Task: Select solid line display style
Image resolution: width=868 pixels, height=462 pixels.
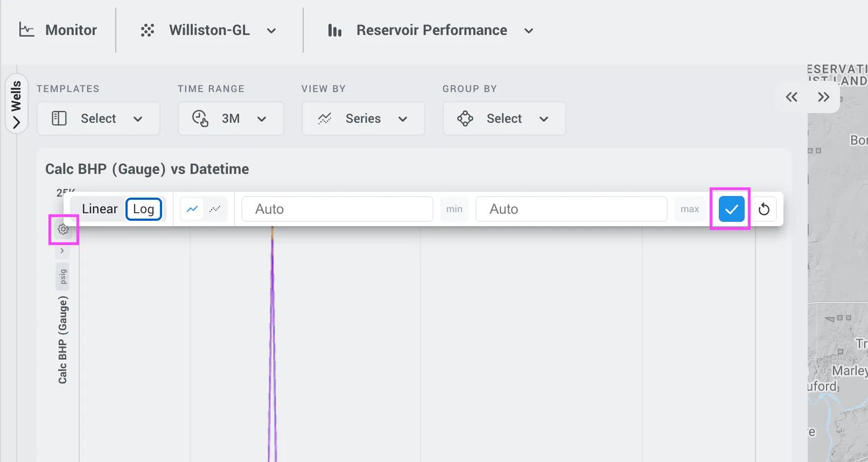Action: point(192,209)
